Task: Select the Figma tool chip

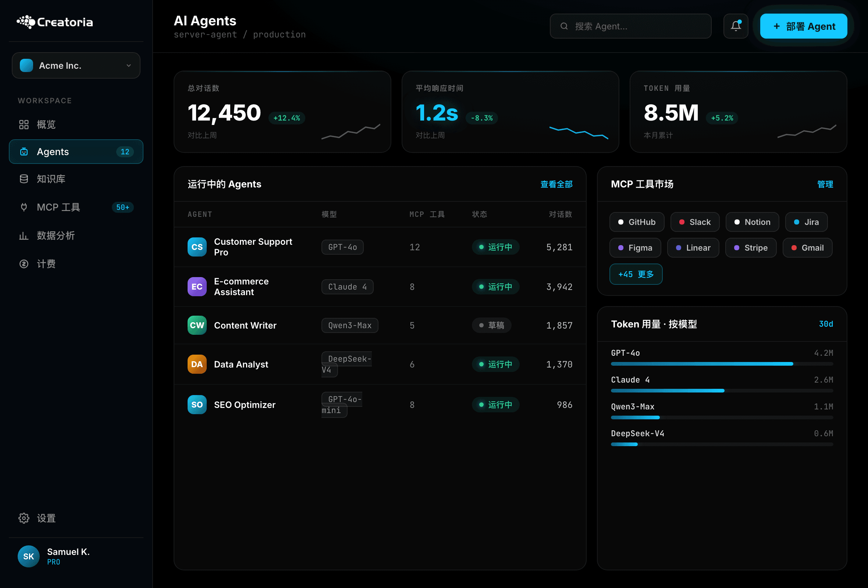Action: tap(635, 248)
